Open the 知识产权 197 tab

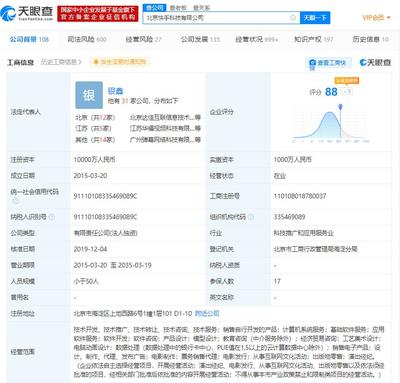coord(313,39)
